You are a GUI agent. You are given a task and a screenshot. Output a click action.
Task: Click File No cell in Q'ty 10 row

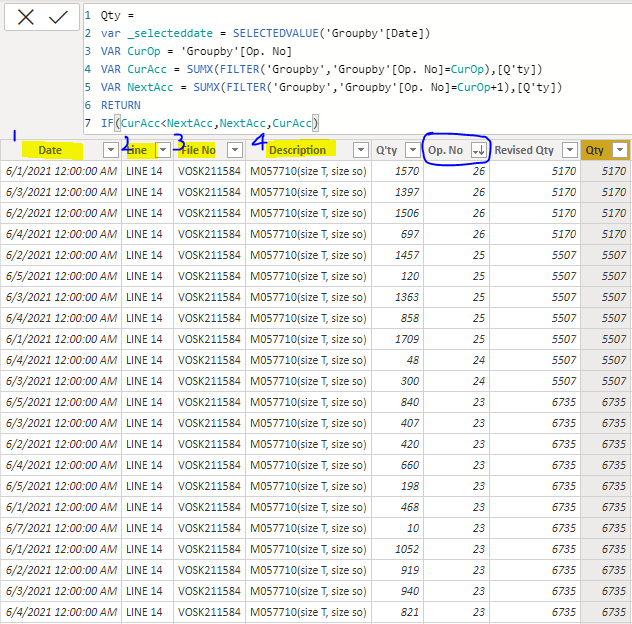(210, 528)
